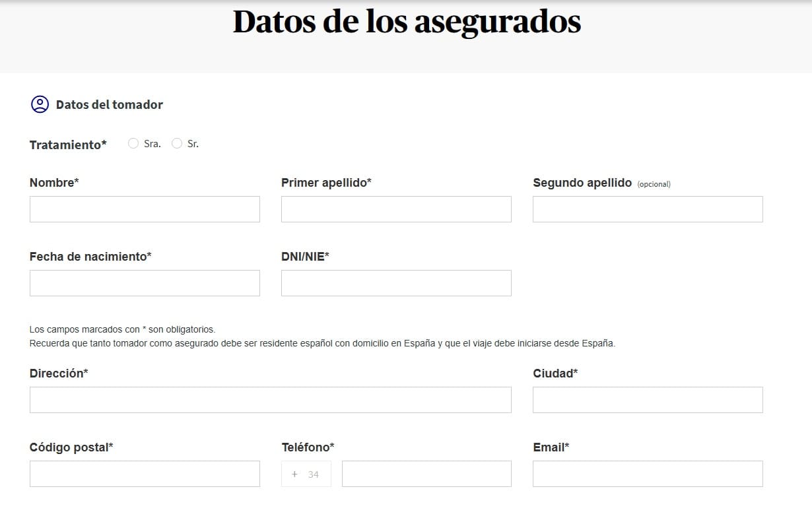The height and width of the screenshot is (522, 812).
Task: Open the Fecha de nacimiento field
Action: coord(145,283)
